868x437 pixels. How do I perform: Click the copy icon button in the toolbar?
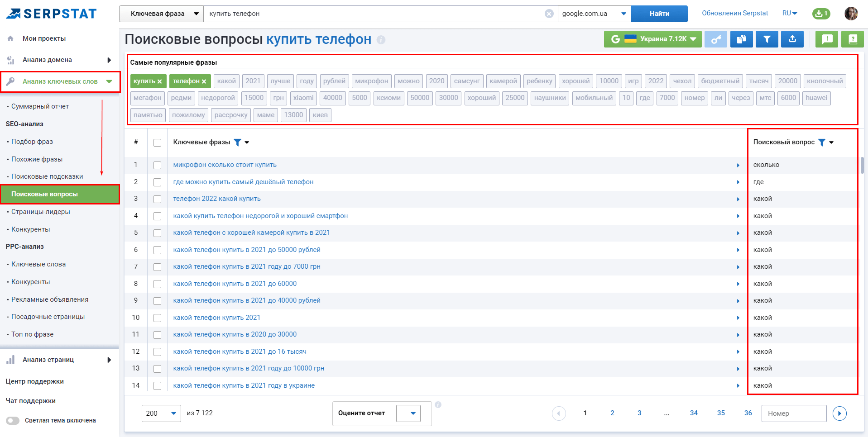point(741,39)
